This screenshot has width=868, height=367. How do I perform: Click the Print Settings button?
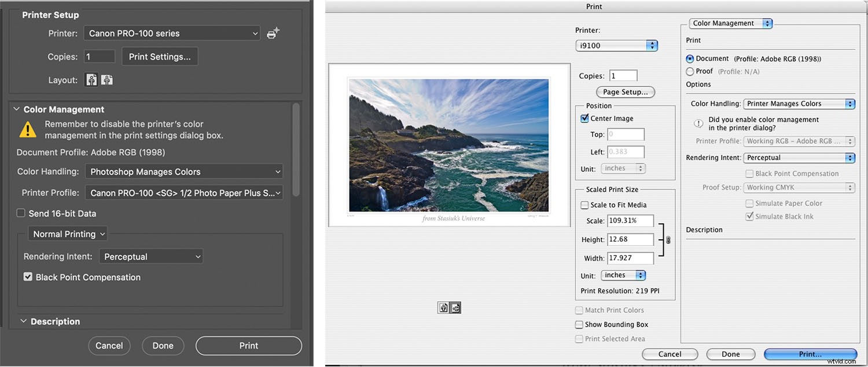160,56
